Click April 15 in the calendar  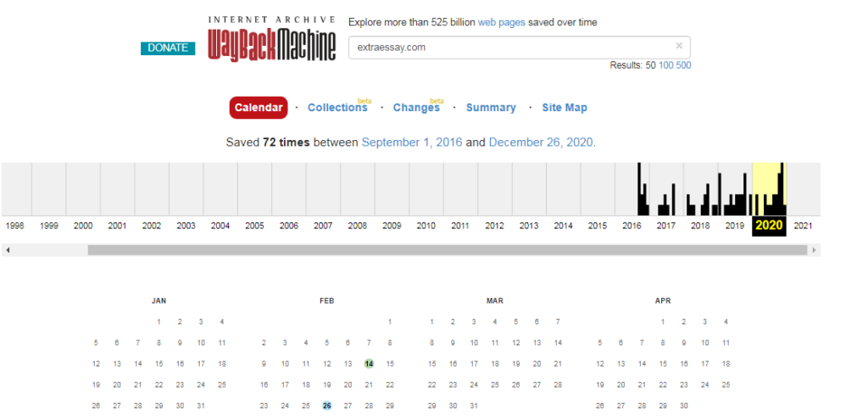[663, 364]
